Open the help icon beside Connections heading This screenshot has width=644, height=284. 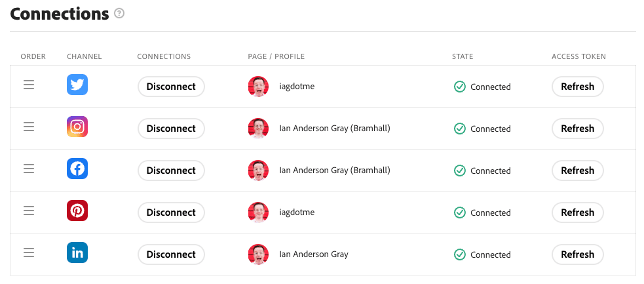119,14
